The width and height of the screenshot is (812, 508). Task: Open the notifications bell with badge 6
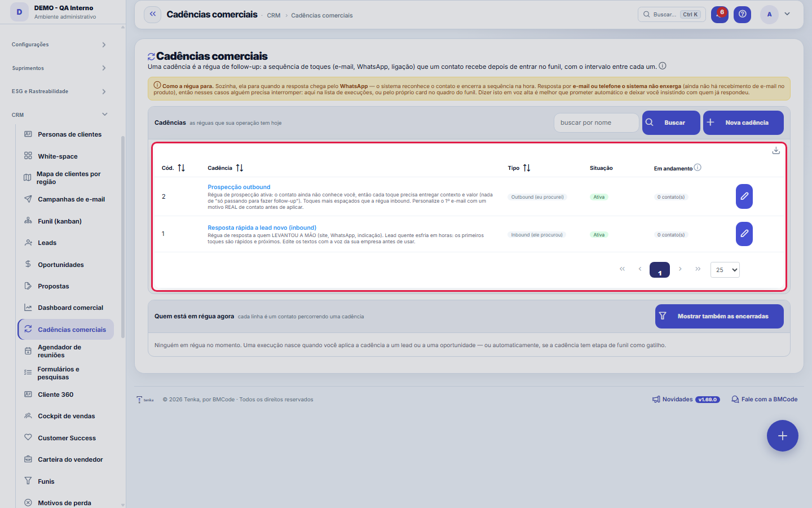coord(720,15)
